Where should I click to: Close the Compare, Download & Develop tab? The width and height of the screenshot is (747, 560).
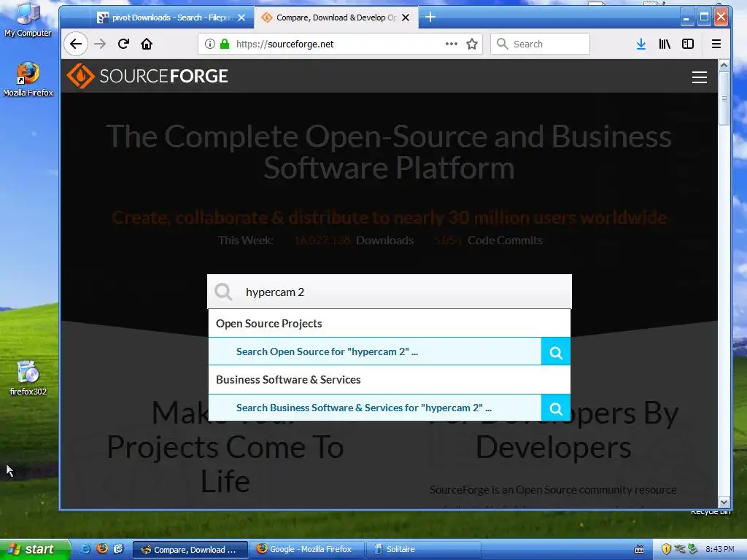406,17
